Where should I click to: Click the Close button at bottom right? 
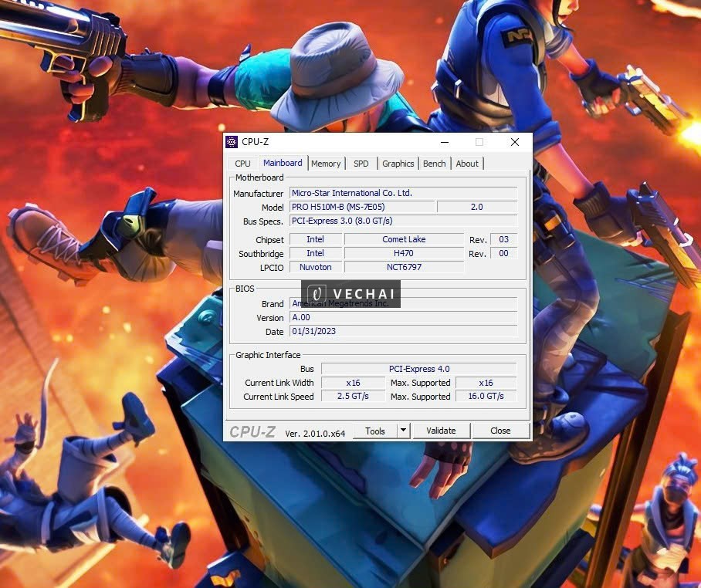click(x=500, y=430)
